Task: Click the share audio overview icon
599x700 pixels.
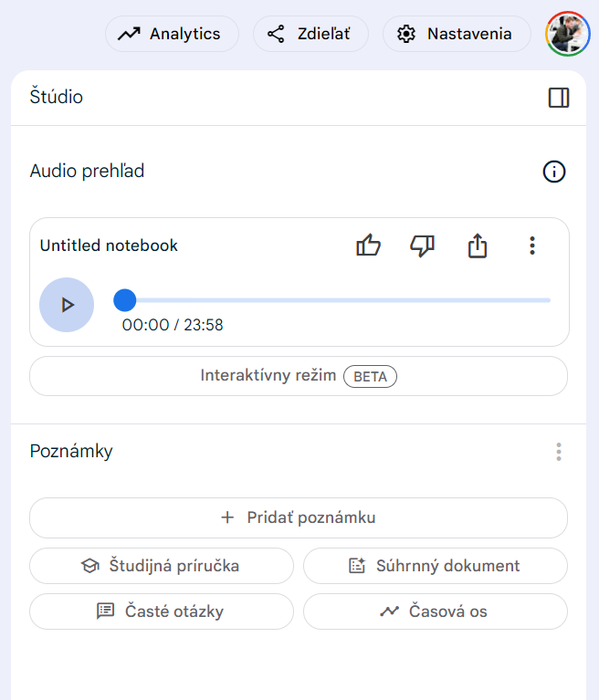Action: pyautogui.click(x=478, y=246)
